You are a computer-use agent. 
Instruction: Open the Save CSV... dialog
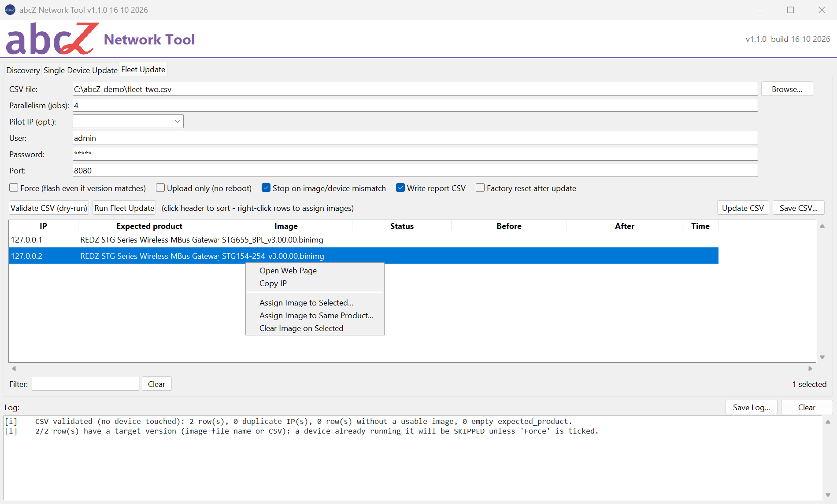tap(798, 208)
